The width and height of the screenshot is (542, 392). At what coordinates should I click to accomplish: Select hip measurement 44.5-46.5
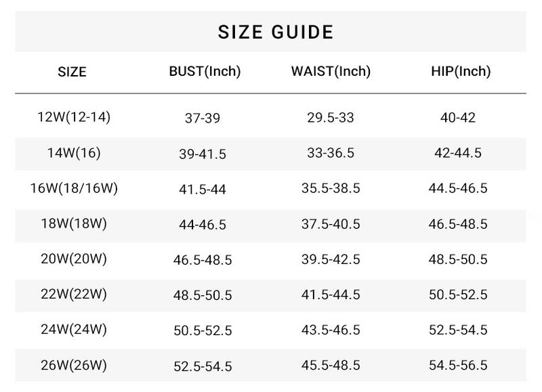458,188
